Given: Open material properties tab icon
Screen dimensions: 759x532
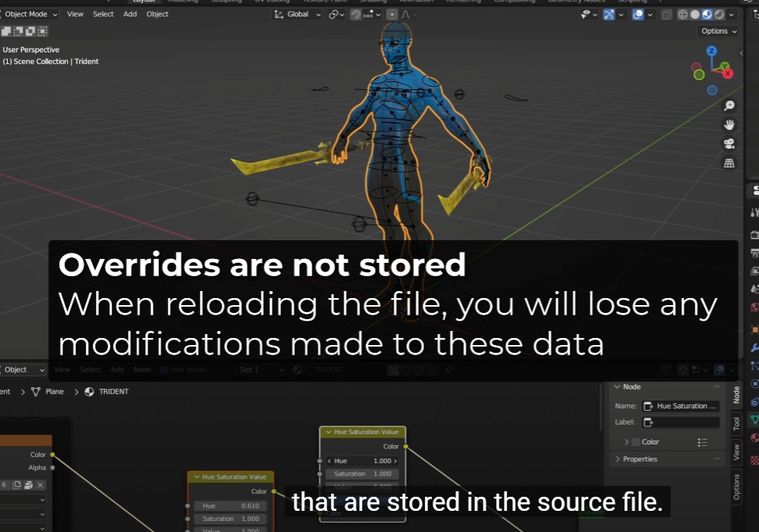Looking at the screenshot, I should coord(754,438).
